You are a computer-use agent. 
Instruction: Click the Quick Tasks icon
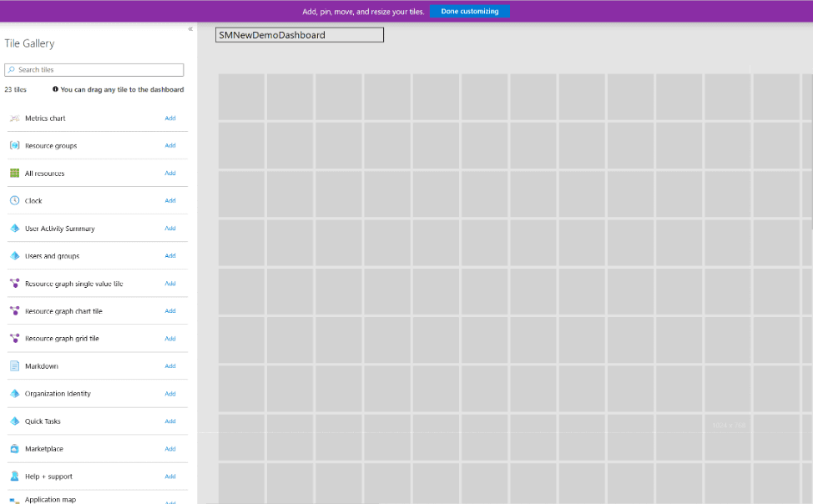coord(14,421)
